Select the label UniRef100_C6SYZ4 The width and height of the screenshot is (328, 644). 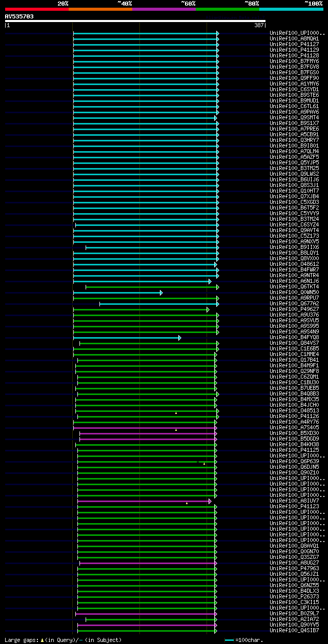pyautogui.click(x=294, y=225)
